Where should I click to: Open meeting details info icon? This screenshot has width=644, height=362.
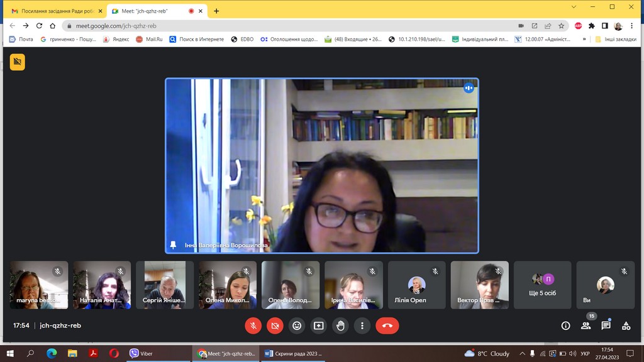coord(565,326)
